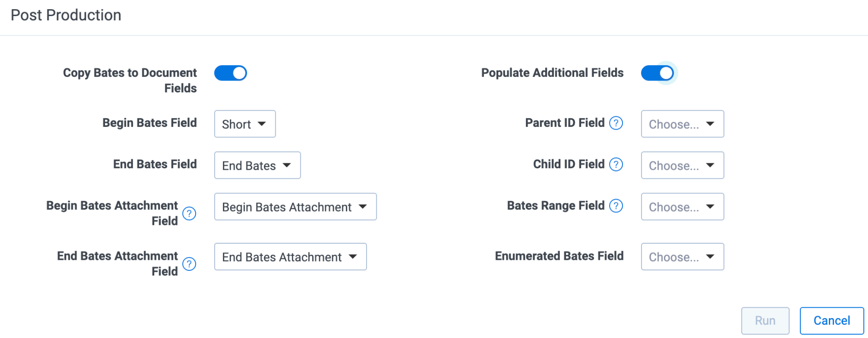Click the Run button

pyautogui.click(x=765, y=321)
